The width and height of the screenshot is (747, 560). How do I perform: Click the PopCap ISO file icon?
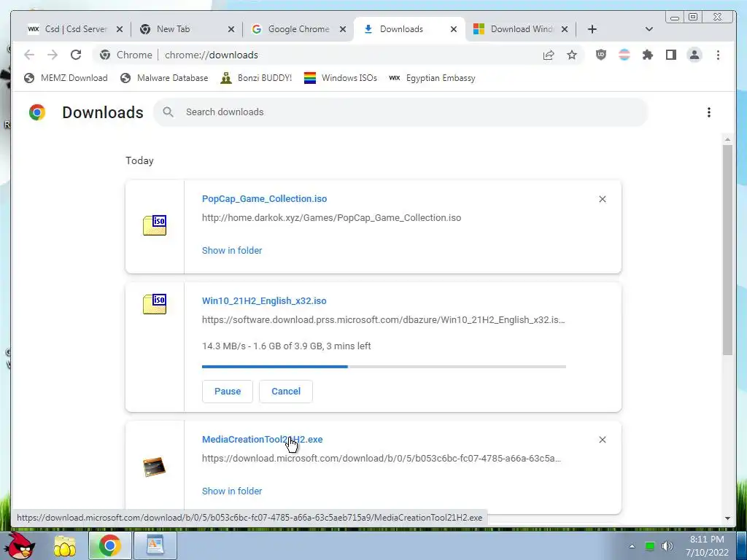155,226
